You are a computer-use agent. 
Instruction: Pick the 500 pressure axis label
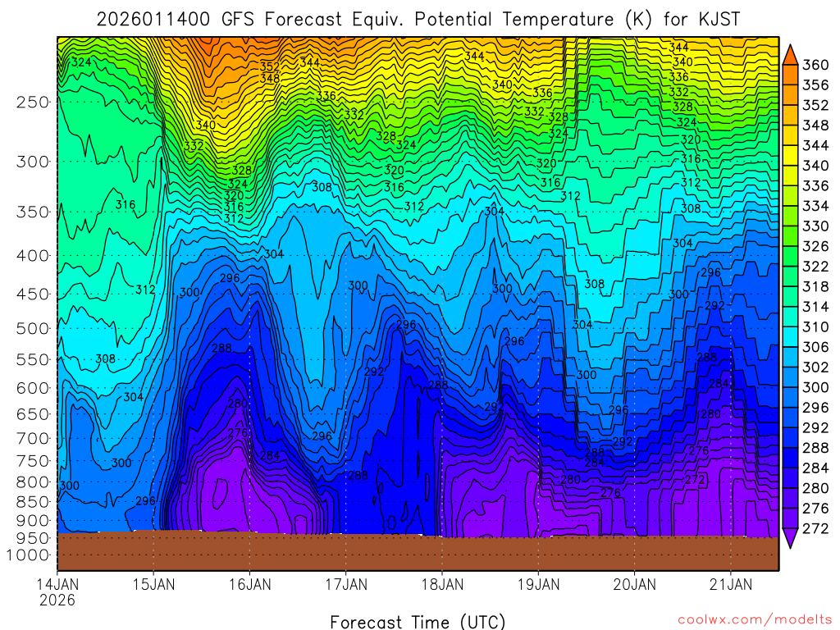[33, 328]
